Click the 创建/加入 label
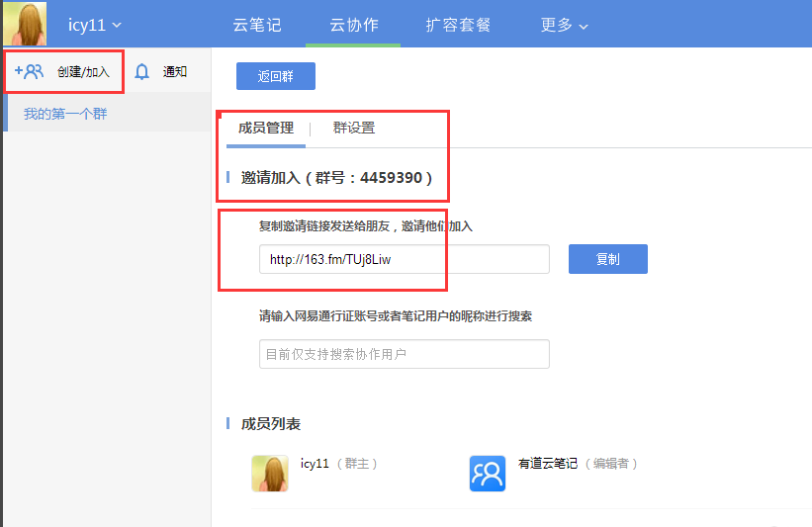Viewport: 812px width, 527px height. tap(83, 72)
